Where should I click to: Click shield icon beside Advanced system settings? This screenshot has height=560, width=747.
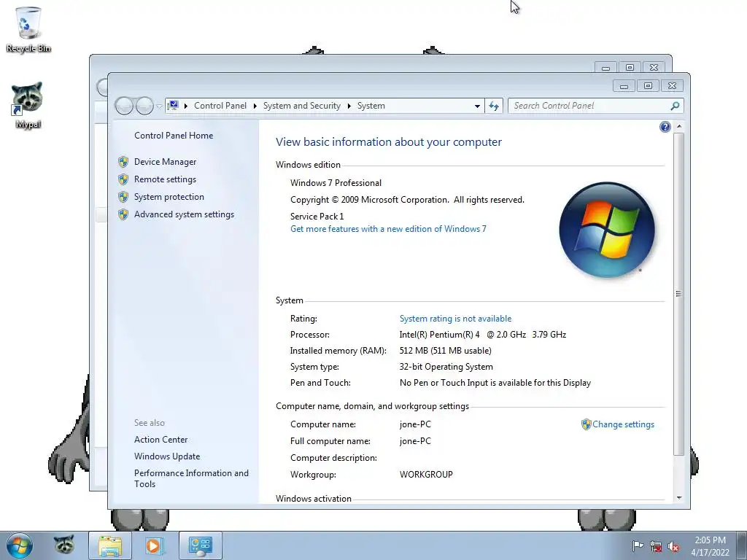[x=123, y=215]
